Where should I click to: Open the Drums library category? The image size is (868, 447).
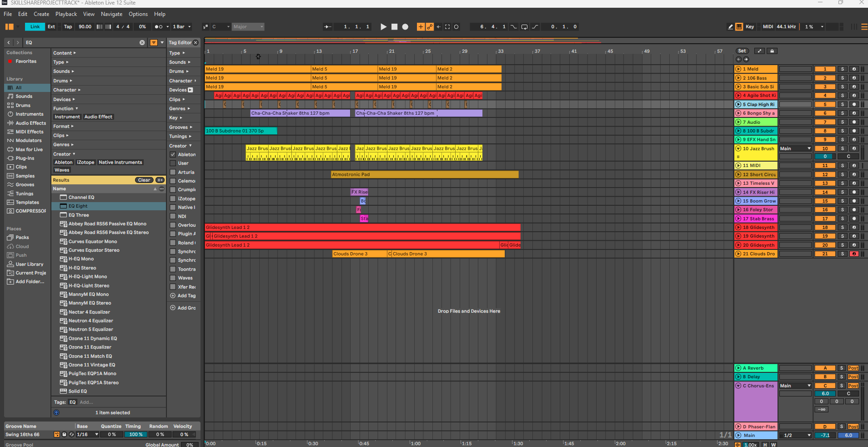pyautogui.click(x=23, y=105)
